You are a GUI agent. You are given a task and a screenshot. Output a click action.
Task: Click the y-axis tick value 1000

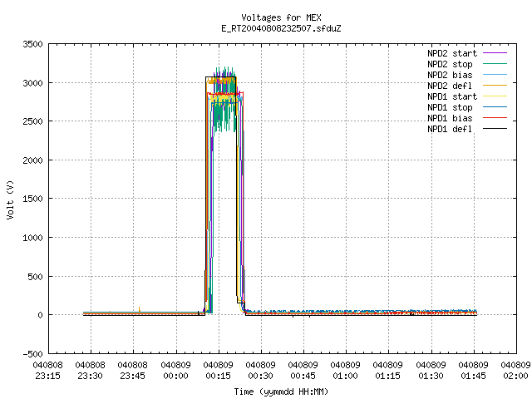(x=33, y=238)
